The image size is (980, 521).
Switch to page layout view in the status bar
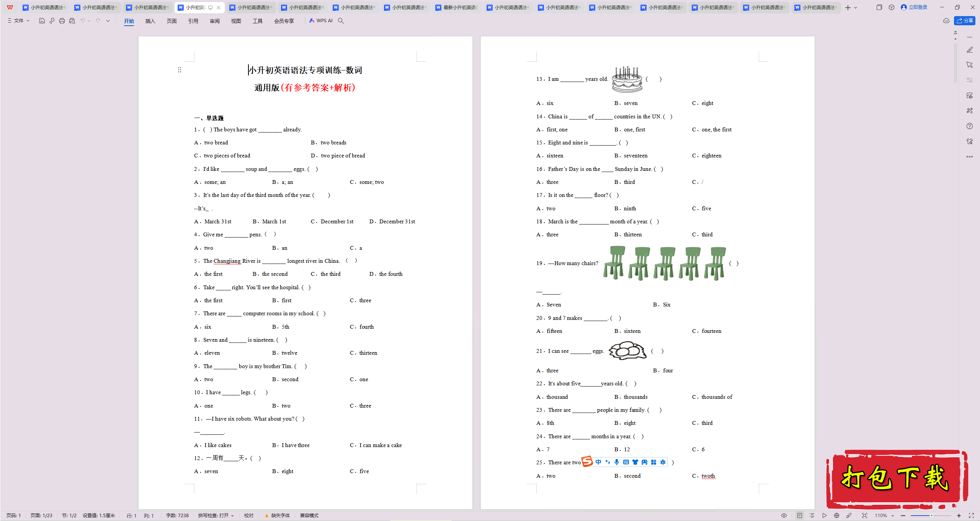tap(800, 516)
